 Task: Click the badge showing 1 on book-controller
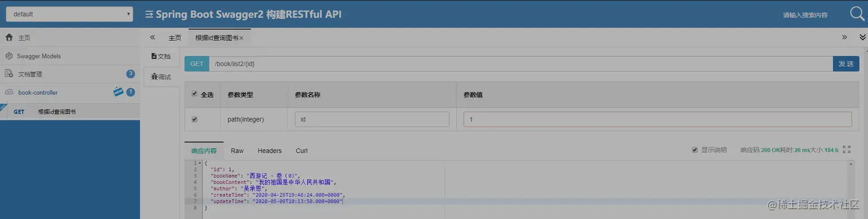[130, 92]
